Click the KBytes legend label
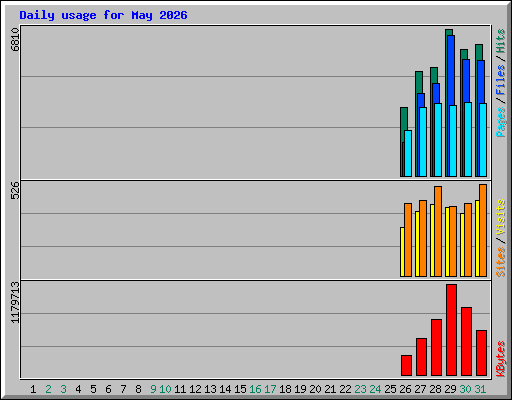 (x=501, y=359)
